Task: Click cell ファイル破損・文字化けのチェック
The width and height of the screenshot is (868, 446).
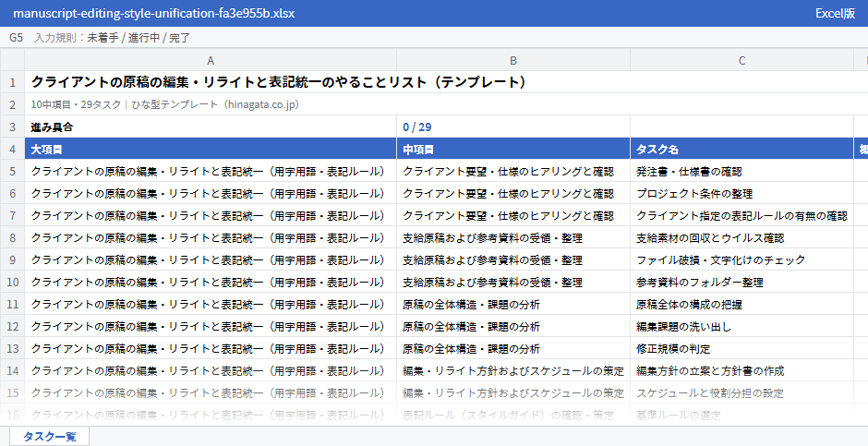Action: (x=741, y=259)
